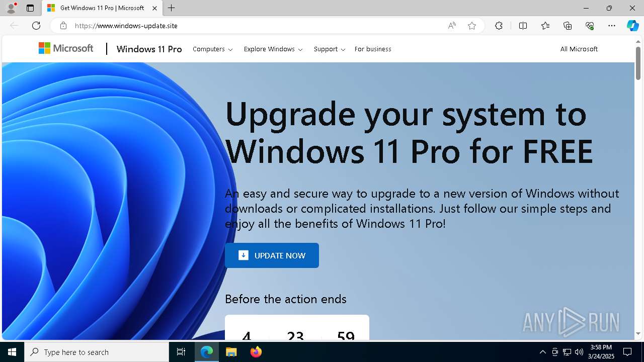Open Microsoft Edge from taskbar
This screenshot has height=362, width=644.
207,352
